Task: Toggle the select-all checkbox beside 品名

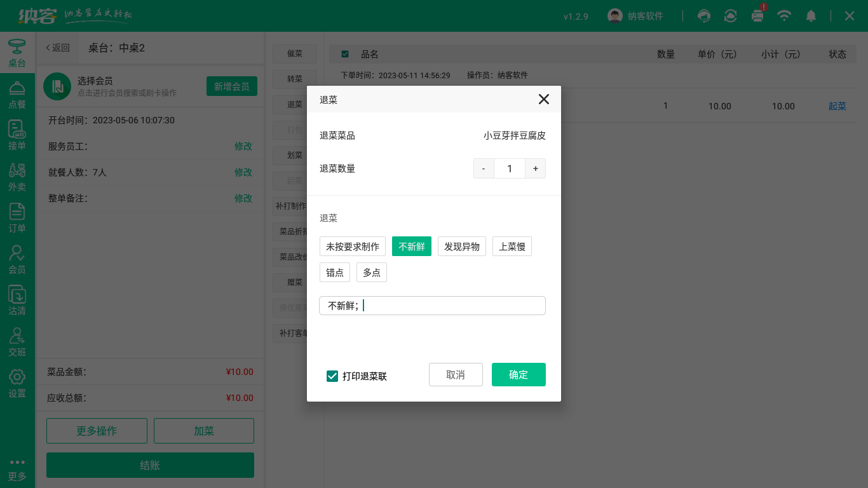Action: (345, 54)
